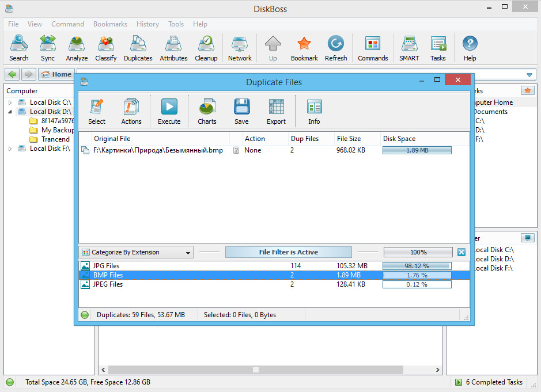The width and height of the screenshot is (541, 392).
Task: Open the 6 Completed Tasks indicator
Action: pyautogui.click(x=489, y=382)
